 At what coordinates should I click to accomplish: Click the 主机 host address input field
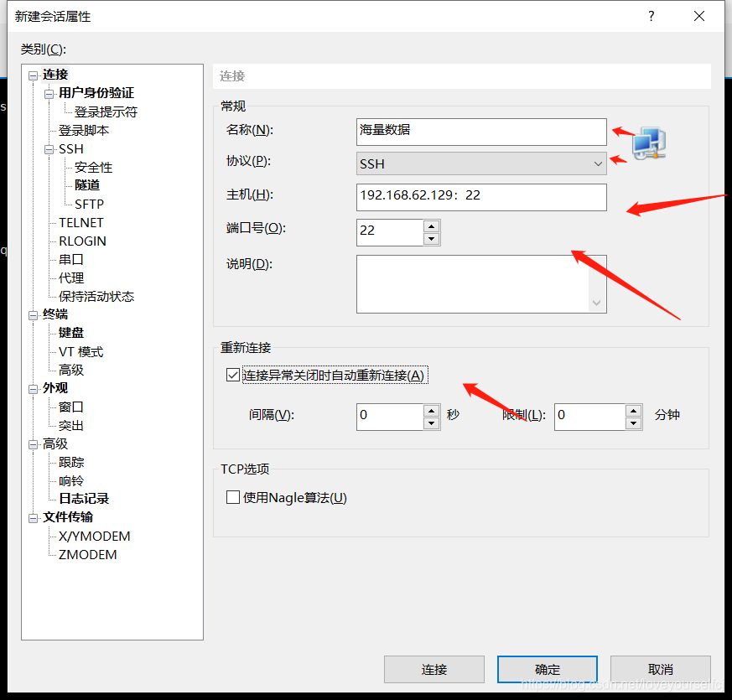pos(480,197)
